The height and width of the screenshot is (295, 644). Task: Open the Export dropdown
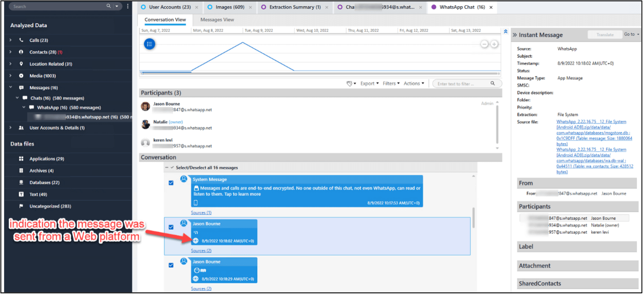370,84
